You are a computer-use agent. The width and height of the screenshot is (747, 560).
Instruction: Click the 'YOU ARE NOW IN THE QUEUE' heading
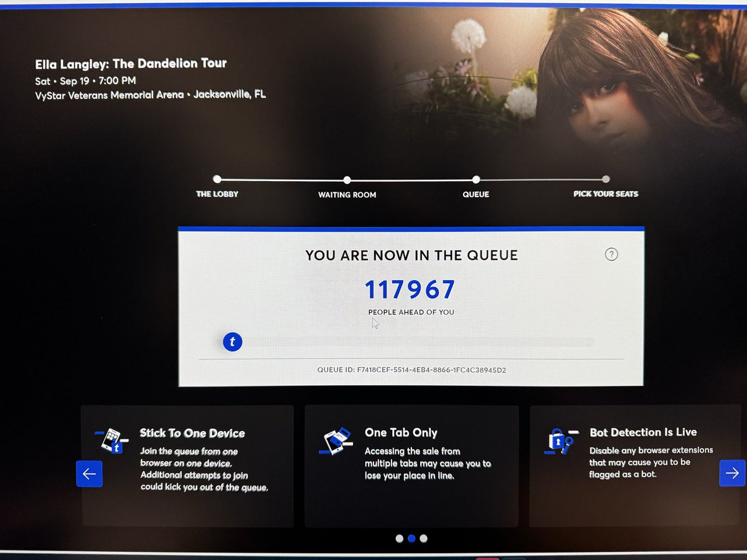pyautogui.click(x=411, y=255)
